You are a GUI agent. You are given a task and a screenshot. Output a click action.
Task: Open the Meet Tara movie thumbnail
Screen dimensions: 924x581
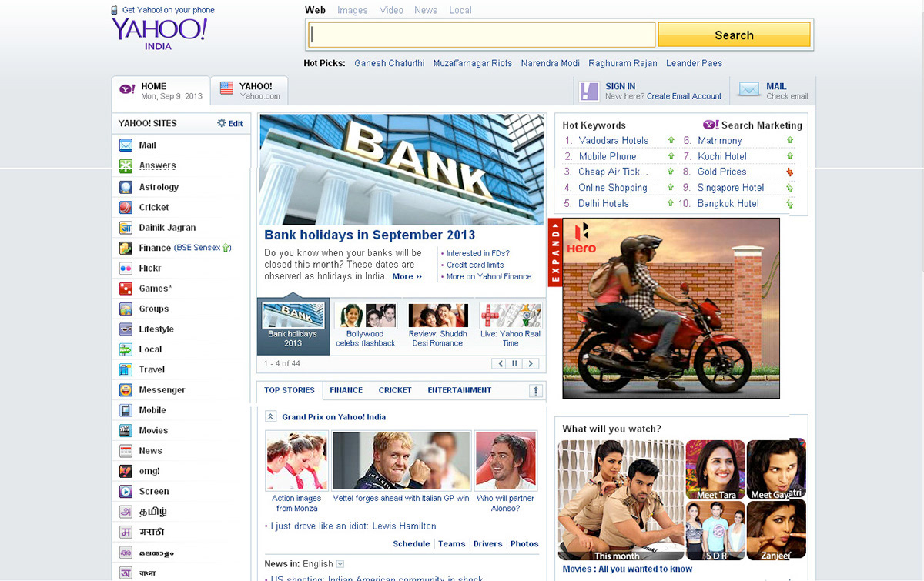(715, 469)
